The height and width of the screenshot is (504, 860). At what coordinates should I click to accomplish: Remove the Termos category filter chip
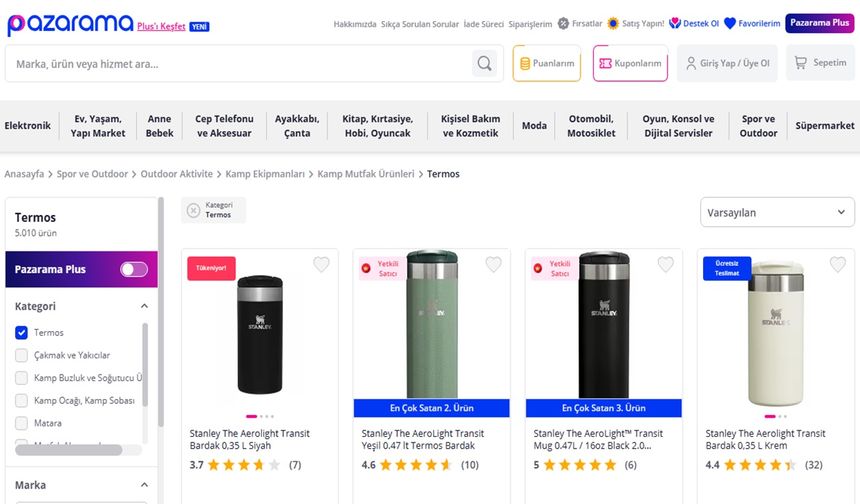click(x=193, y=210)
